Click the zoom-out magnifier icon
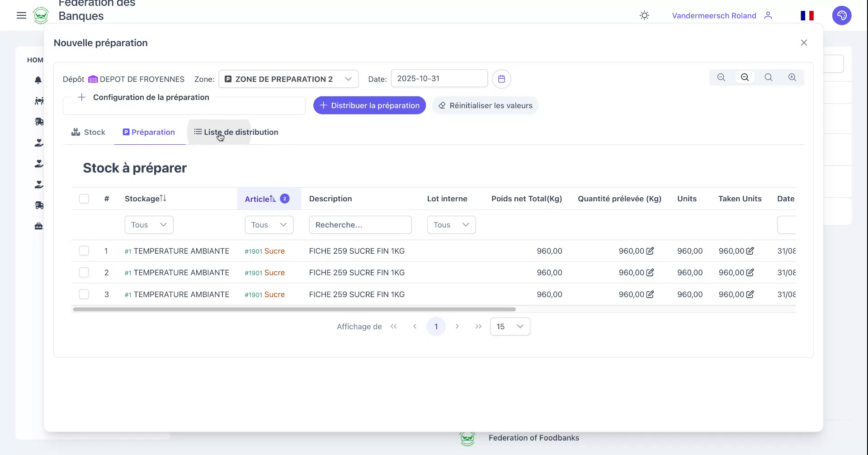868x455 pixels. pos(745,77)
